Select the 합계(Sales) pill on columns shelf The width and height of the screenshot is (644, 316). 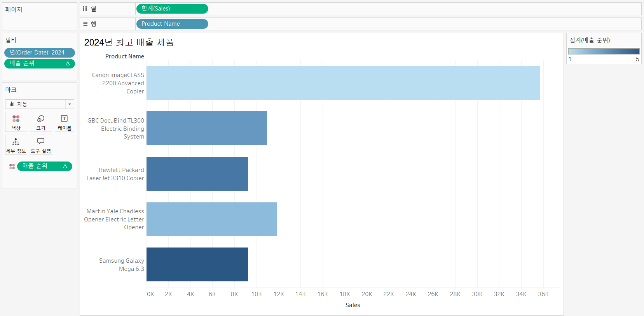coord(172,9)
